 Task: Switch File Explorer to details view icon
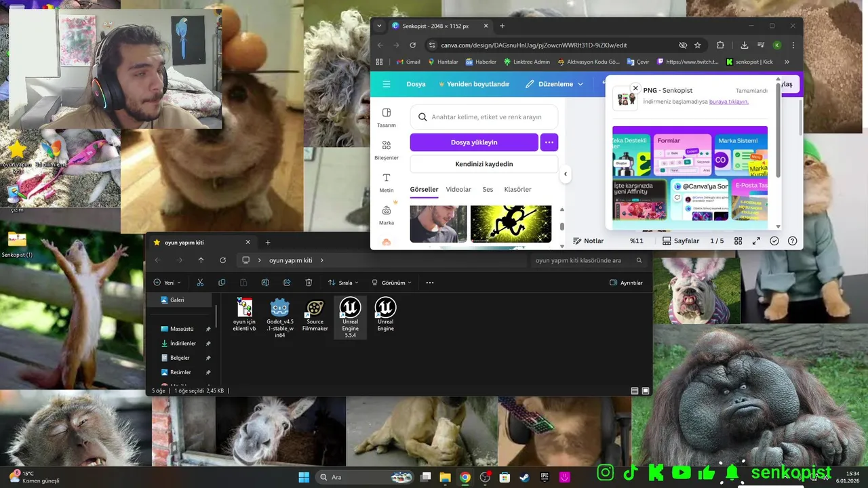tap(635, 391)
